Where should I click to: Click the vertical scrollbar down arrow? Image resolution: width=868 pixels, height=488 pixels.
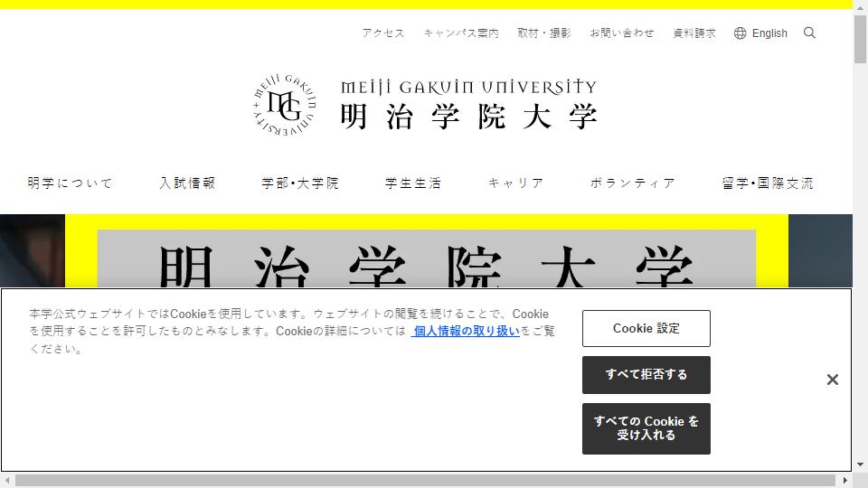point(860,465)
